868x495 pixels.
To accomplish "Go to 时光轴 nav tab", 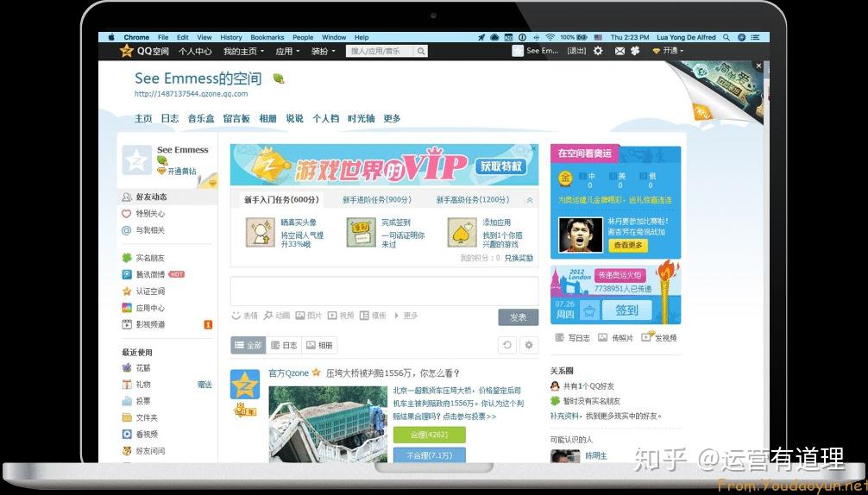I will (x=361, y=118).
